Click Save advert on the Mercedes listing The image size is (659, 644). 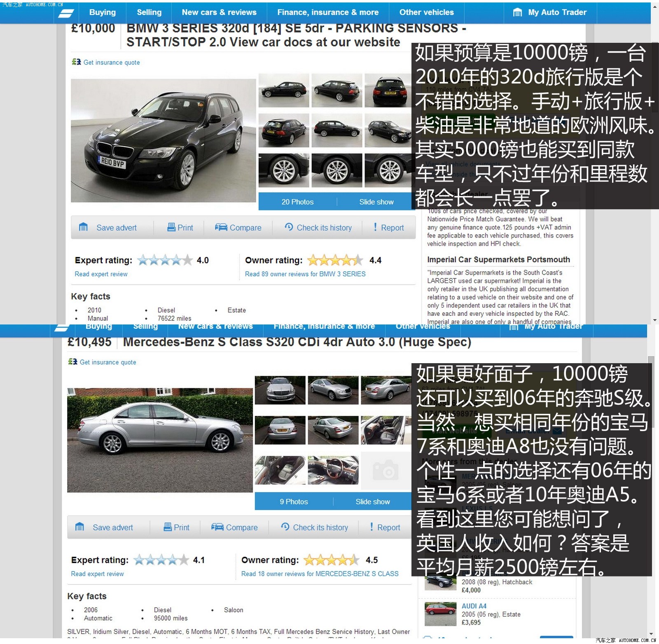[x=112, y=527]
